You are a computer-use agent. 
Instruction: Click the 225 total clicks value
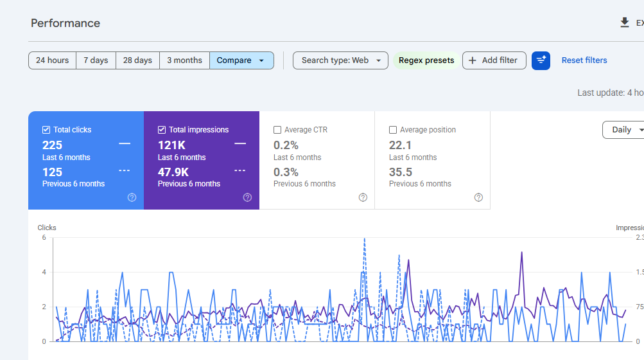52,145
